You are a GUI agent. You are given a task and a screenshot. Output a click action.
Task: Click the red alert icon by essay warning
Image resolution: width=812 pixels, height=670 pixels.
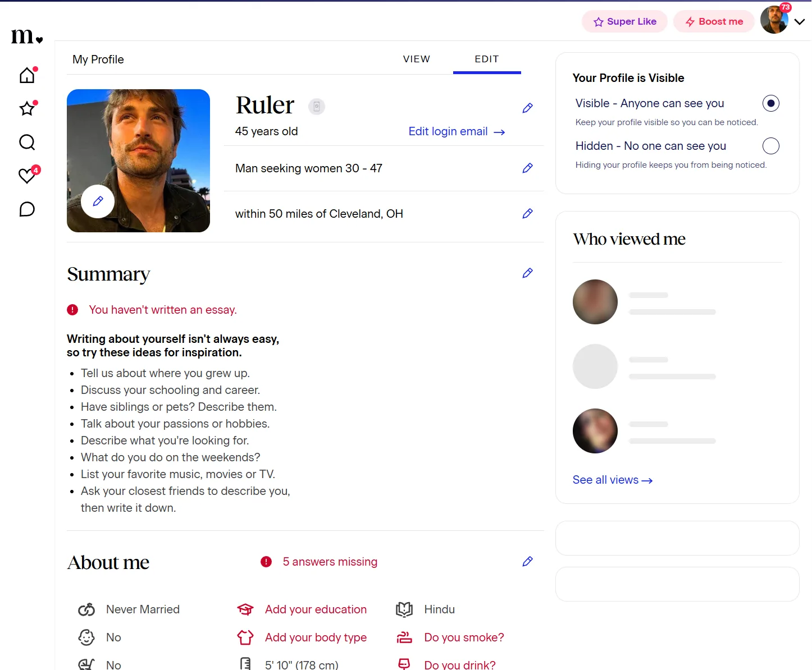click(x=72, y=310)
